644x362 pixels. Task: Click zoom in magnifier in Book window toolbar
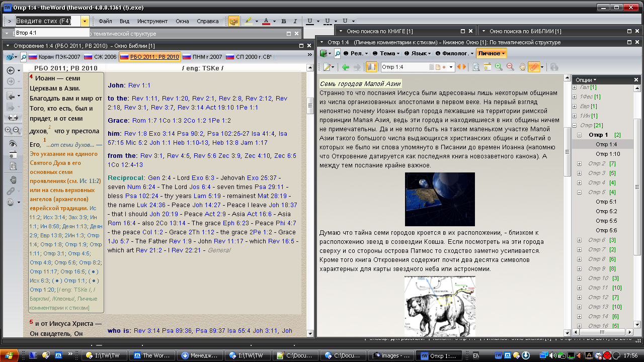tap(499, 67)
